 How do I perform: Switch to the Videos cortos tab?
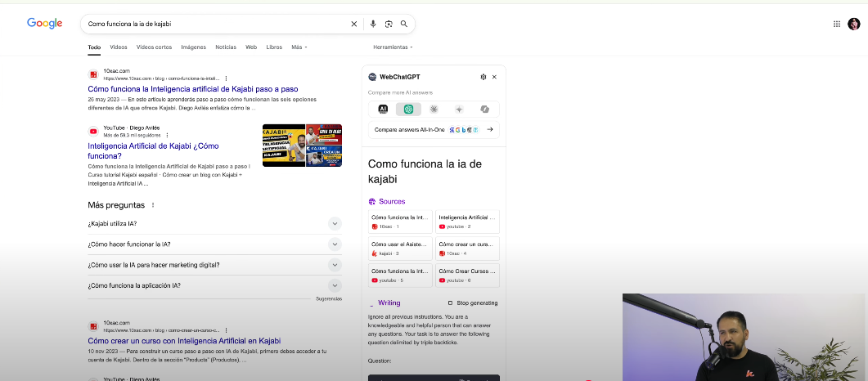(x=154, y=47)
